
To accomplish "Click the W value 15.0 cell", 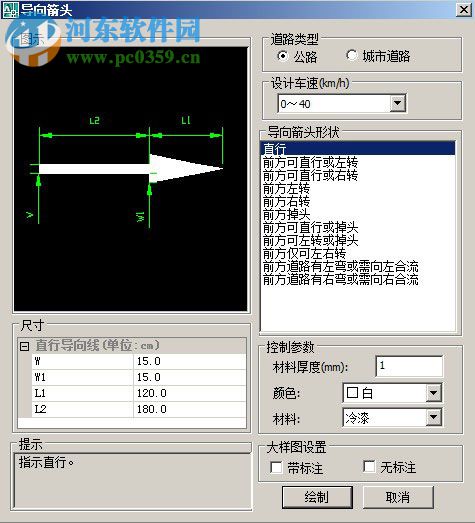I will coord(189,361).
